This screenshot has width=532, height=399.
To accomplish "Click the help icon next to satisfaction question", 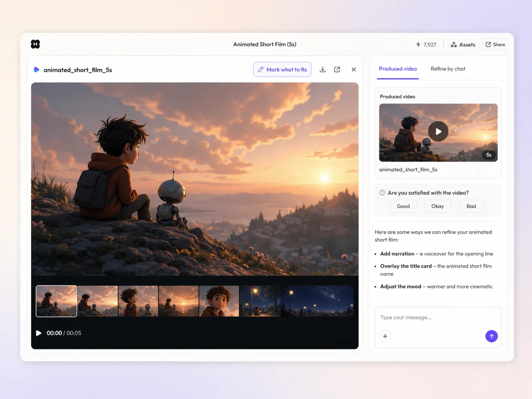I will (382, 193).
